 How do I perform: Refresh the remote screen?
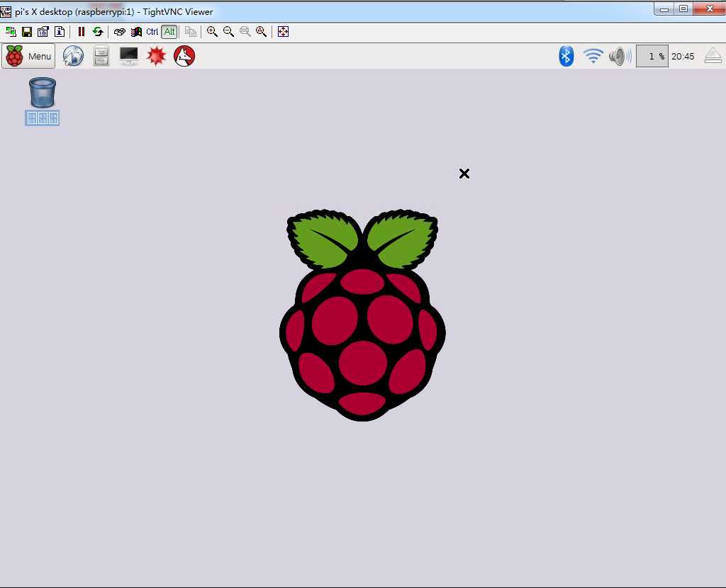(x=98, y=31)
